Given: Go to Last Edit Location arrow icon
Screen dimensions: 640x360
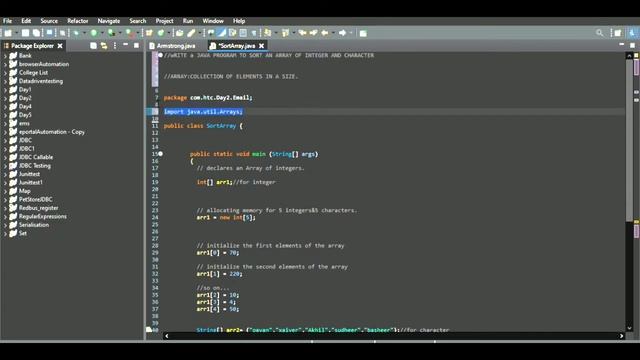Looking at the screenshot, I should click(302, 33).
